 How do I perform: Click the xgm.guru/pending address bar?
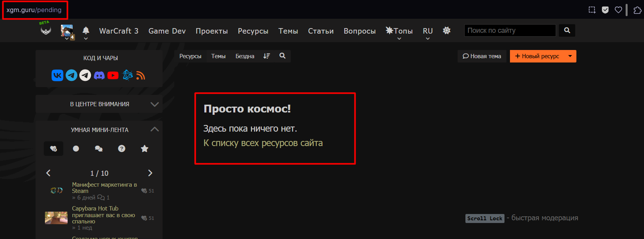tap(34, 10)
